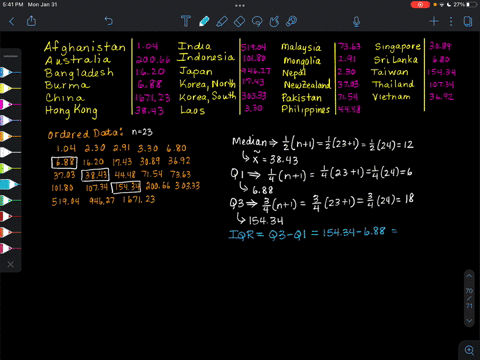Viewport: 480px width, 360px height.
Task: Select the Lasso selection tool
Action: coord(257,22)
